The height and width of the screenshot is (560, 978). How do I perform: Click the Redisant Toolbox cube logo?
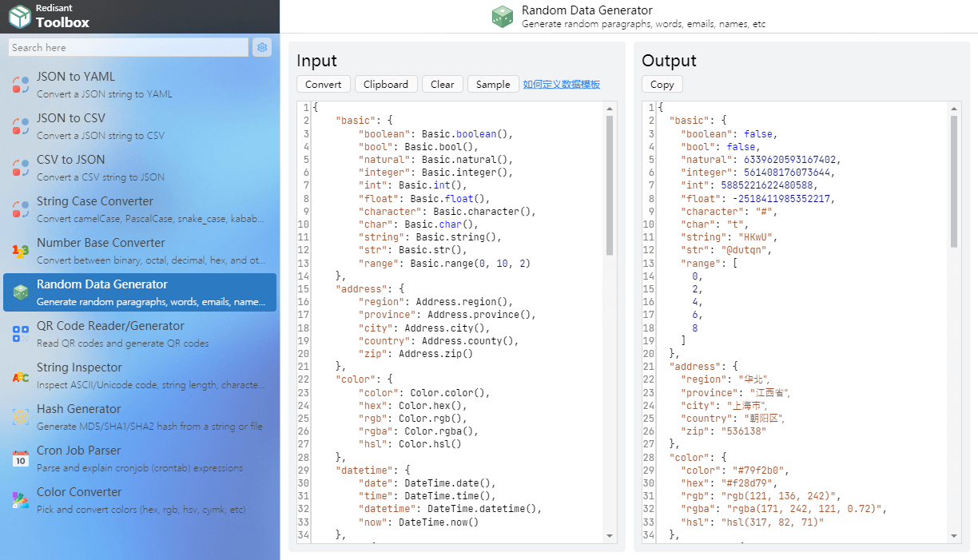pos(19,16)
